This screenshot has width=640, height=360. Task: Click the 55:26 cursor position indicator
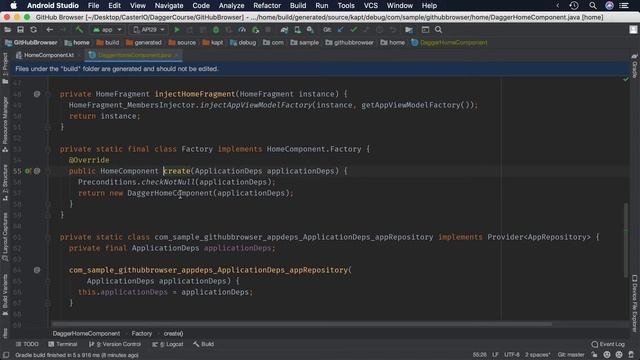pos(479,355)
